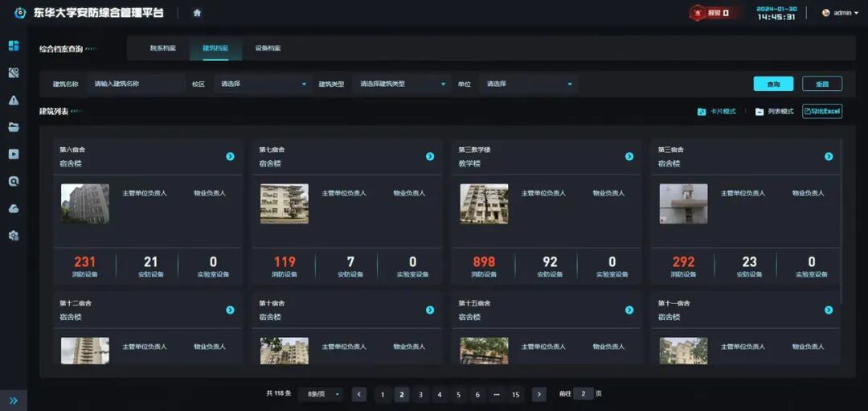
Task: Click 第三宿舍 building photo
Action: click(x=684, y=203)
